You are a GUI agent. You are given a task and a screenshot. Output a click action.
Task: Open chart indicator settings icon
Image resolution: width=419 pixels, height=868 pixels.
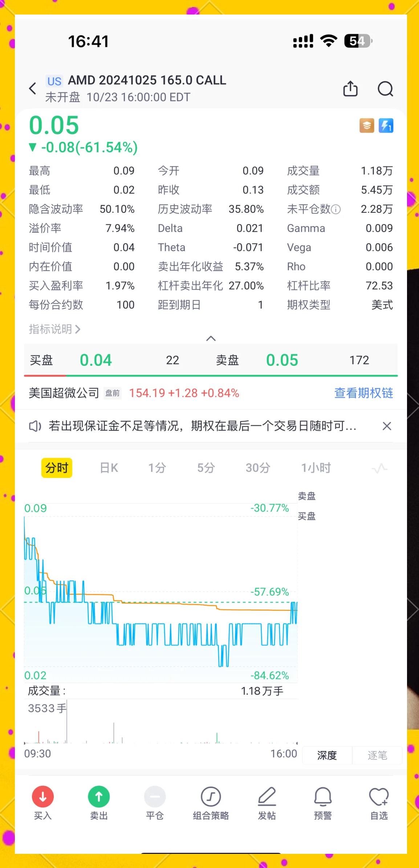tap(379, 468)
